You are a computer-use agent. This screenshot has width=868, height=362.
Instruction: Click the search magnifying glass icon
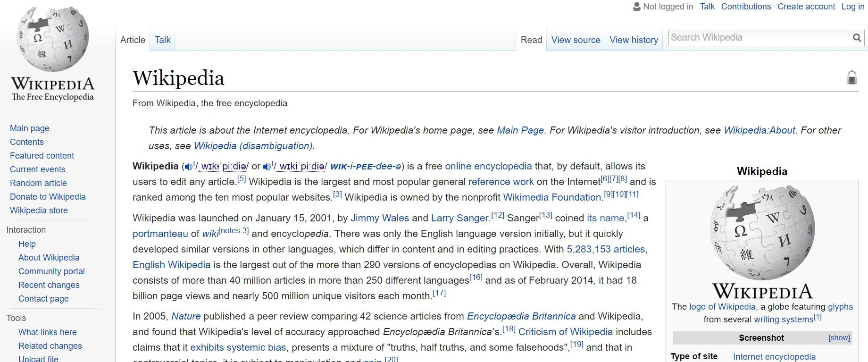(x=857, y=38)
